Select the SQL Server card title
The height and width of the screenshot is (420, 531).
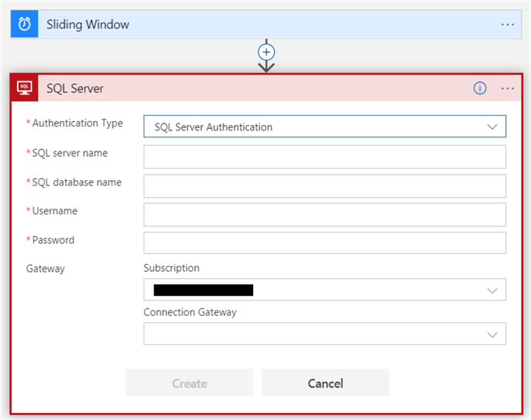pos(75,89)
